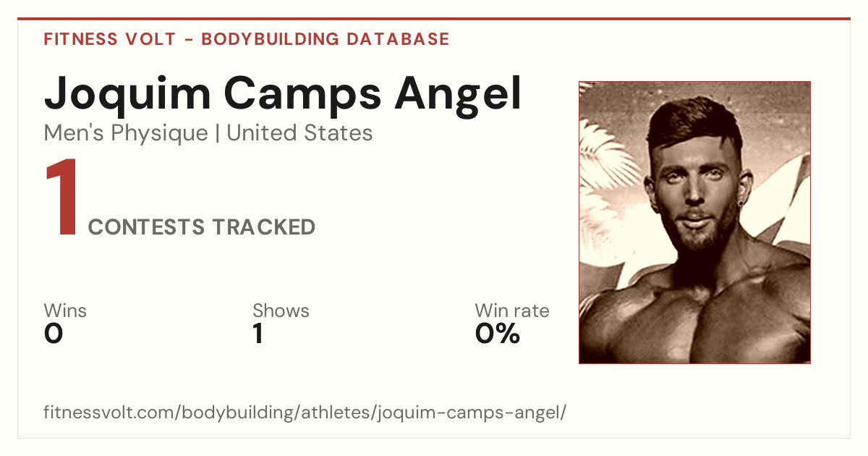Select the Men's Physique | United States subtitle
The image size is (868, 456).
coord(208,133)
